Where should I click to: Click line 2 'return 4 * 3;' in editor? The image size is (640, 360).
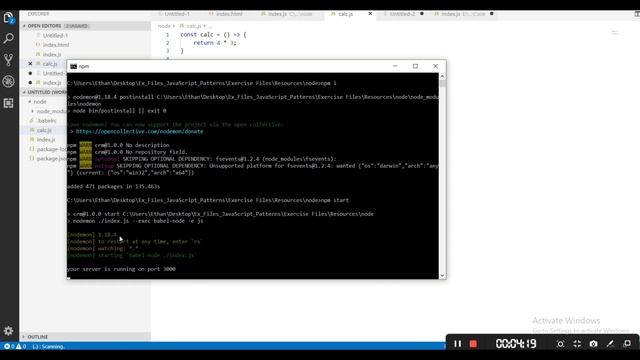[215, 43]
